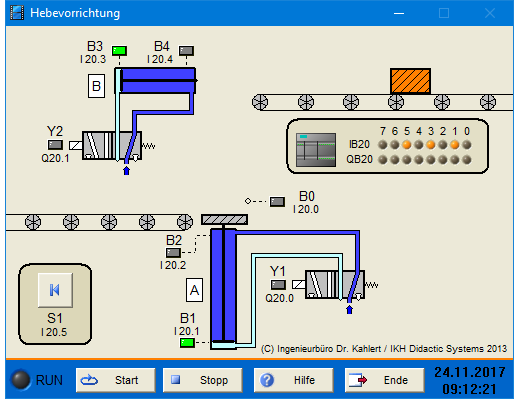This screenshot has height=399, width=519.
Task: Click the Ende exit button
Action: coord(384,380)
